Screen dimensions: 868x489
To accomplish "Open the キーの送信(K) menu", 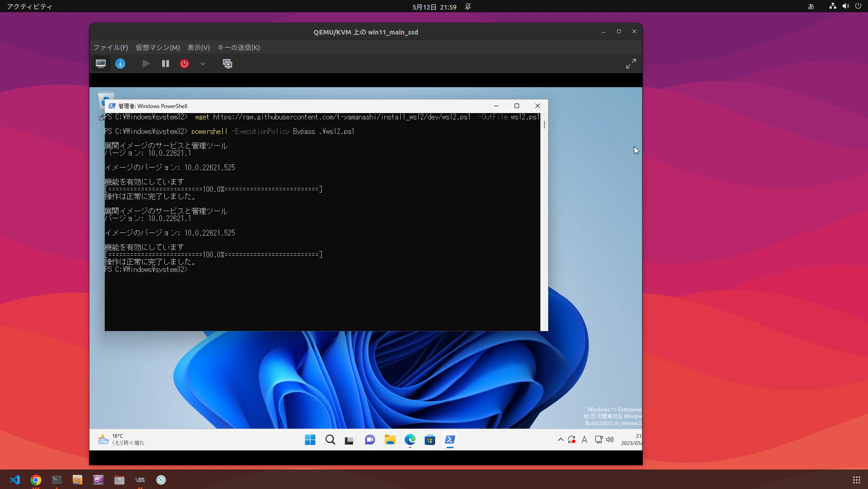I will tap(238, 48).
